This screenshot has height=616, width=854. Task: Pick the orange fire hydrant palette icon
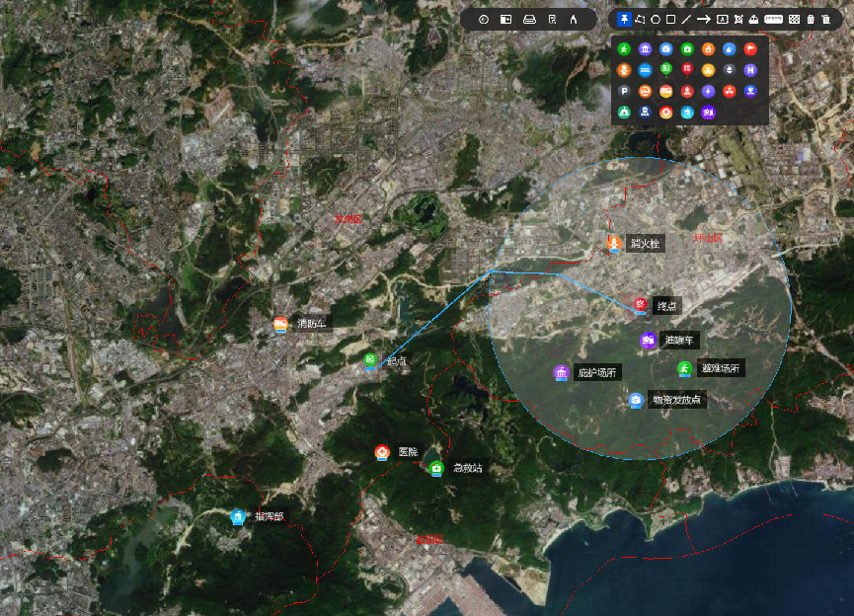tap(624, 70)
